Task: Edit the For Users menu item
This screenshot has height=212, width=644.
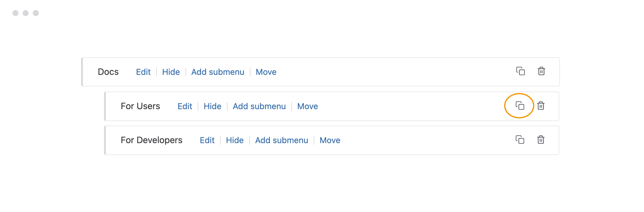Action: [185, 106]
